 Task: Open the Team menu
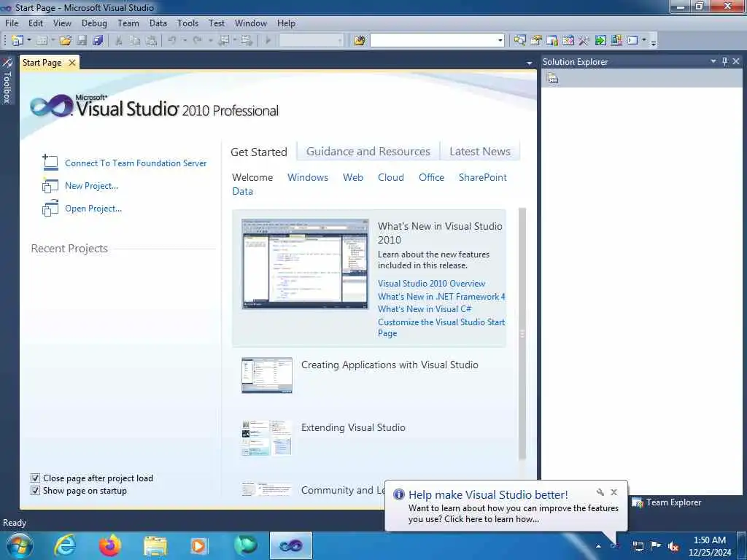coord(128,23)
